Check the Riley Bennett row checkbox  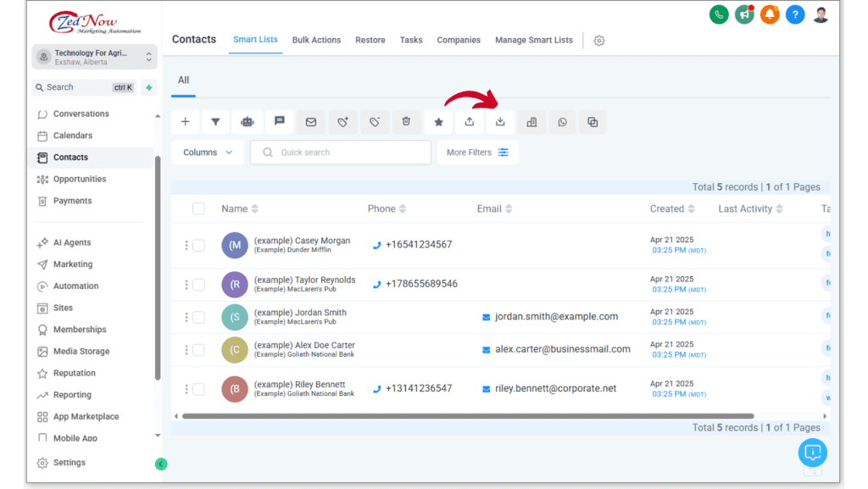click(x=198, y=389)
